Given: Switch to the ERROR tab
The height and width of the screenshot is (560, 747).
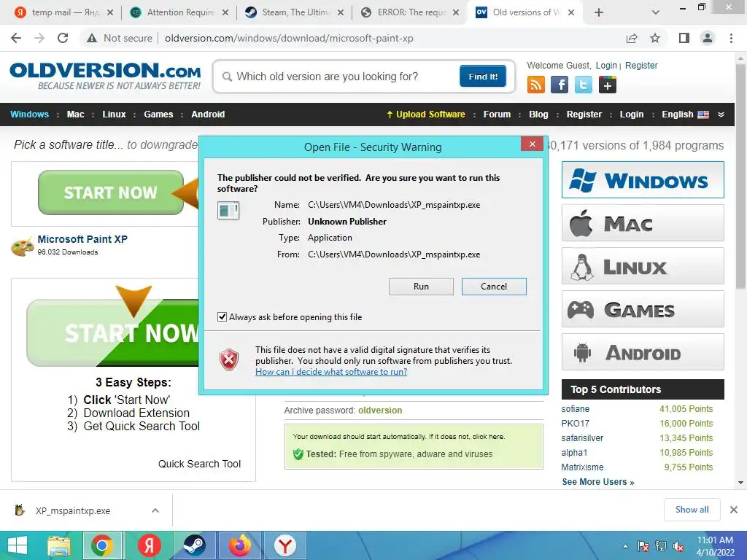Looking at the screenshot, I should coord(410,12).
